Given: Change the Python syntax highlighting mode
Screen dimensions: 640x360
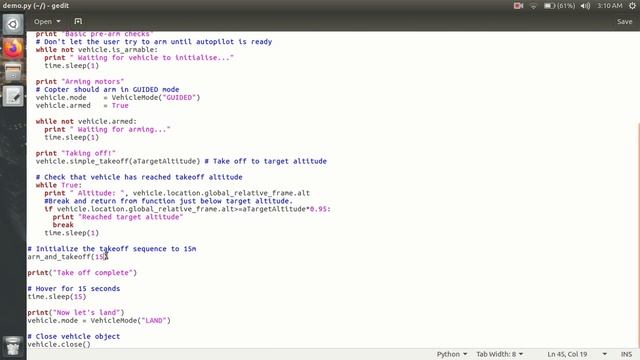Looking at the screenshot, I should (452, 354).
